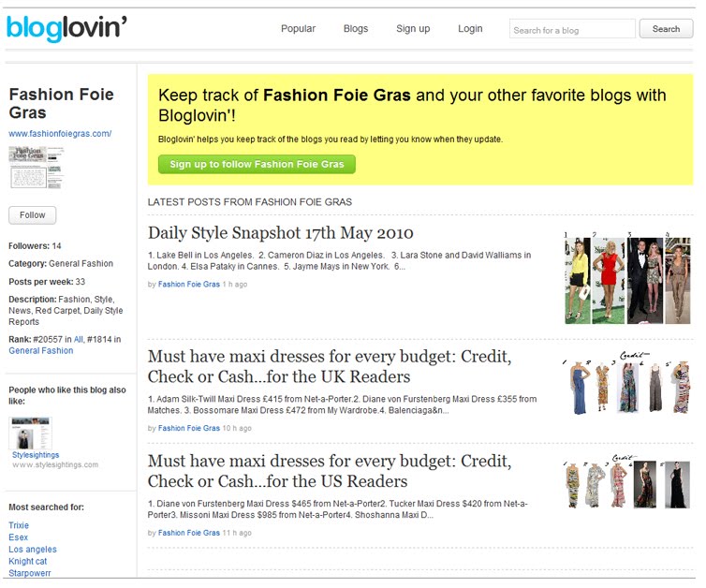
Task: Click LATEST POSTS FROM FASHION FOIE GRAS heading
Action: (250, 202)
